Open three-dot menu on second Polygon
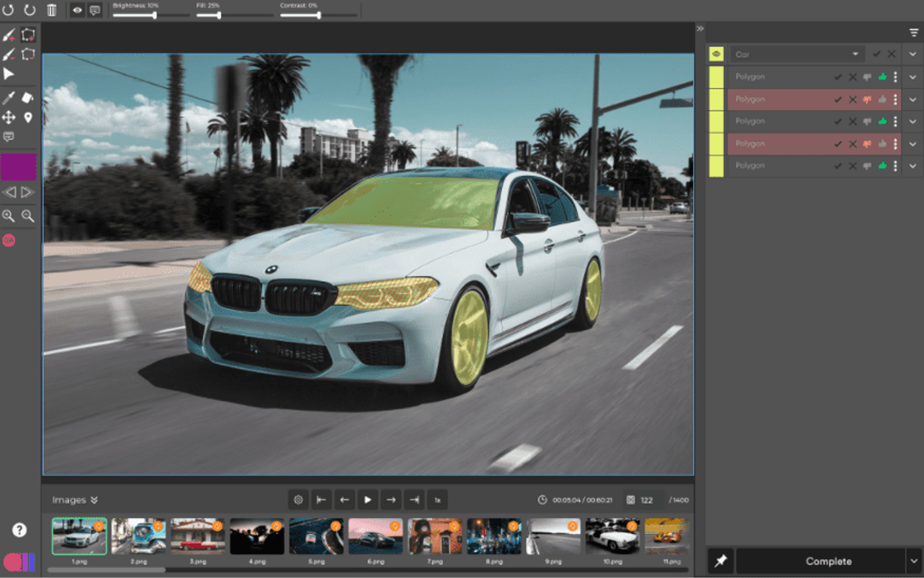This screenshot has height=578, width=924. (896, 100)
